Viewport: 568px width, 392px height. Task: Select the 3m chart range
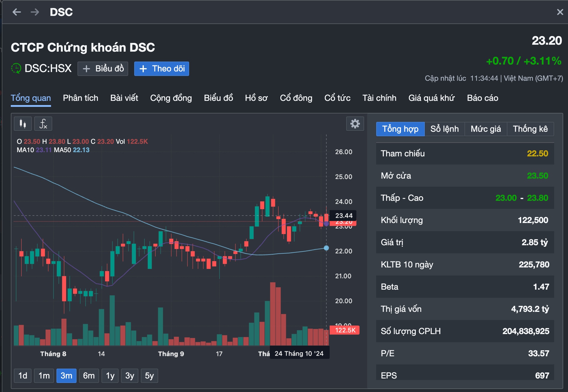coord(66,376)
